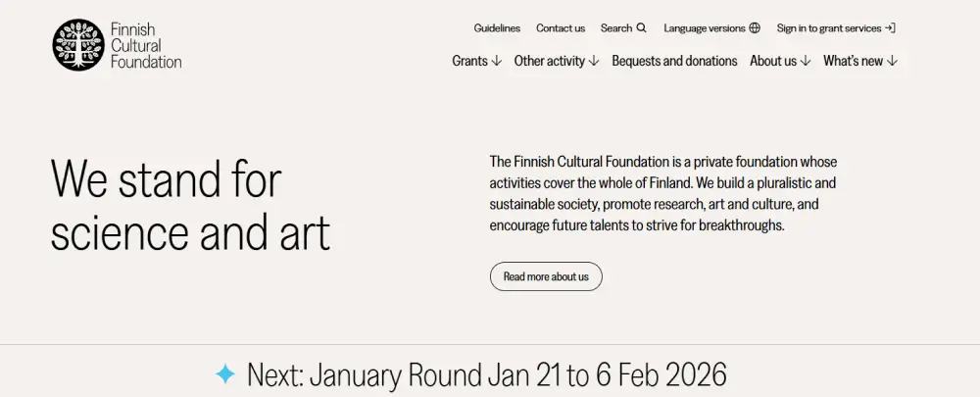Select Guidelines in the top navigation
Image resolution: width=980 pixels, height=397 pixels.
tap(497, 28)
